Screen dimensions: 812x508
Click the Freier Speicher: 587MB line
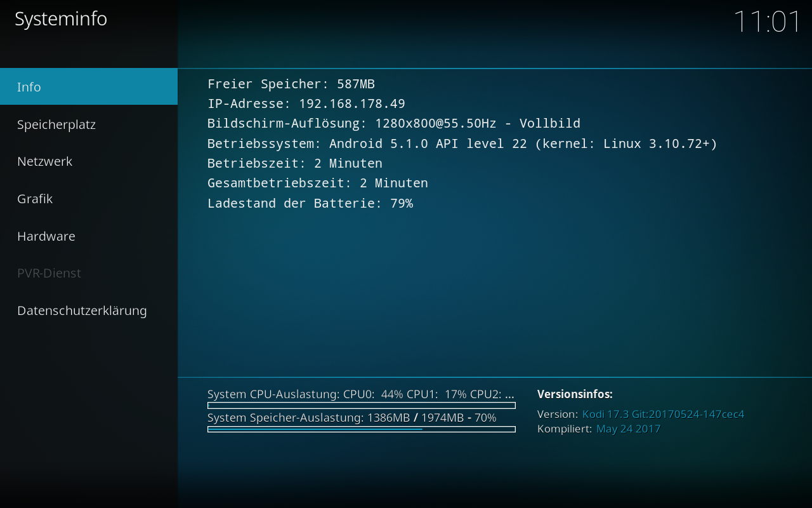click(x=291, y=84)
